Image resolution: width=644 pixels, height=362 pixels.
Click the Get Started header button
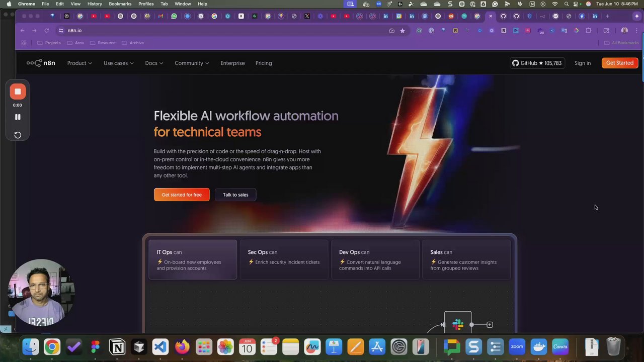[620, 63]
